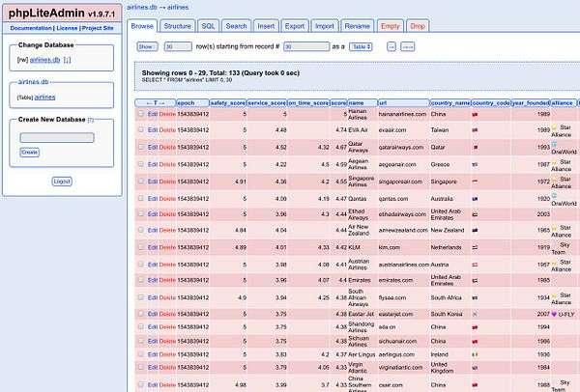Switch to the Structure tab
Screen dimensions: 580x392
tap(177, 24)
